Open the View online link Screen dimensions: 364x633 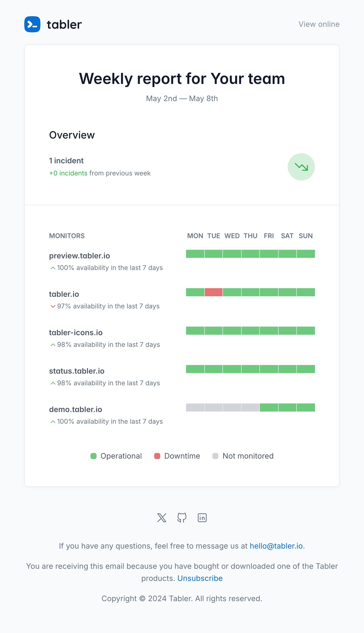pos(319,24)
